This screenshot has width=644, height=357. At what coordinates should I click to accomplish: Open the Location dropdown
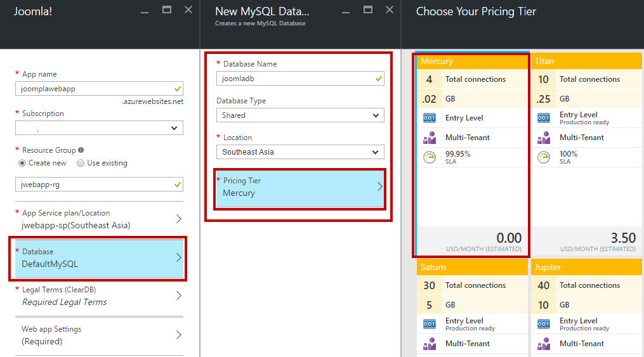[x=300, y=152]
